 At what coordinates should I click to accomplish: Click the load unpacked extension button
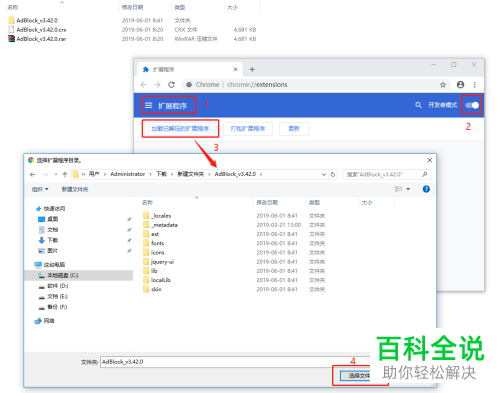(180, 129)
